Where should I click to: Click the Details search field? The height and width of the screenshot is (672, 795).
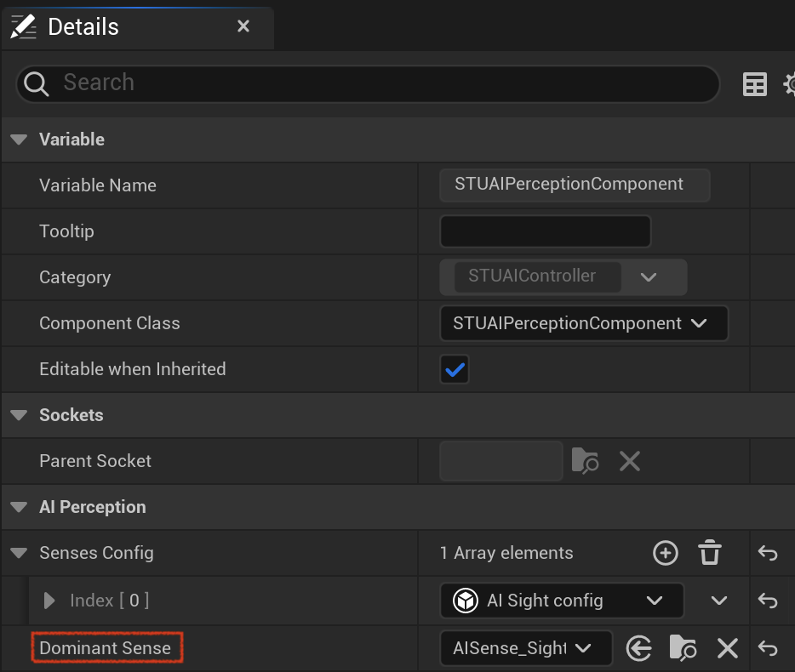[368, 83]
